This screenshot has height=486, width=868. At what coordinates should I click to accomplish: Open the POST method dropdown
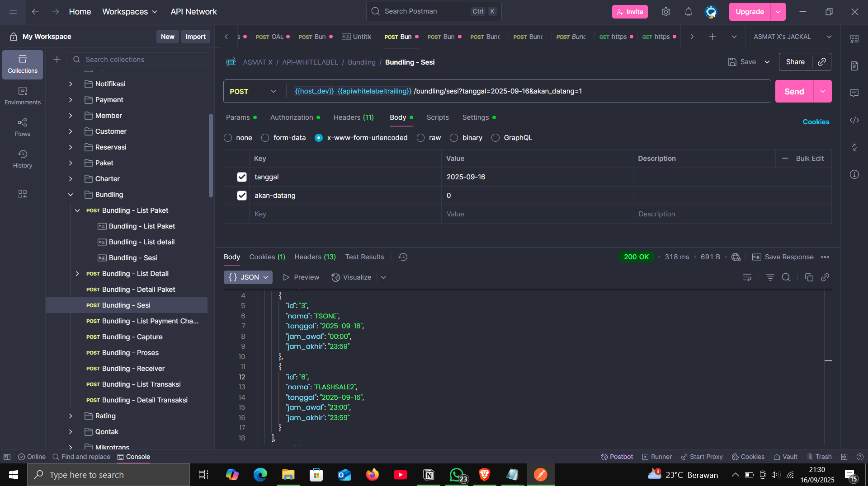coord(253,91)
